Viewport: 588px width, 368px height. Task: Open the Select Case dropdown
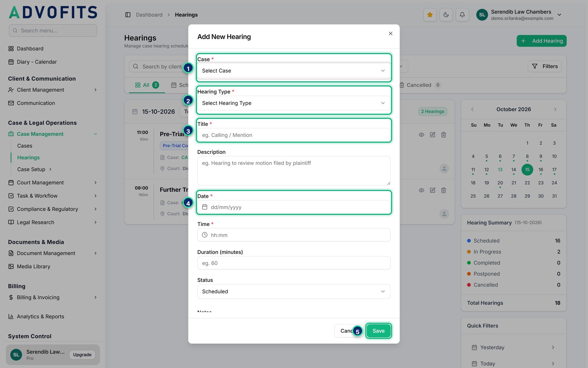[294, 71]
